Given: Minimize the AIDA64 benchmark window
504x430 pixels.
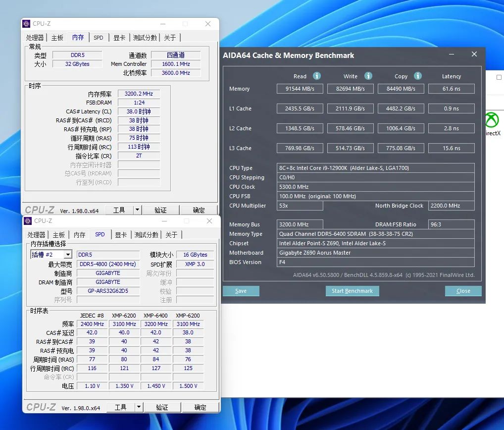Looking at the screenshot, I should tap(452, 54).
